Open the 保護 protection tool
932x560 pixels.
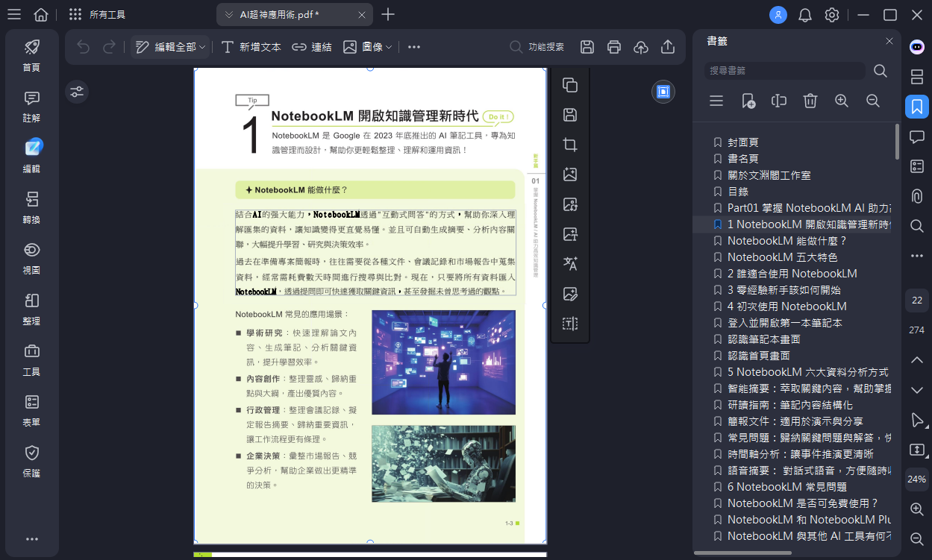(x=31, y=461)
